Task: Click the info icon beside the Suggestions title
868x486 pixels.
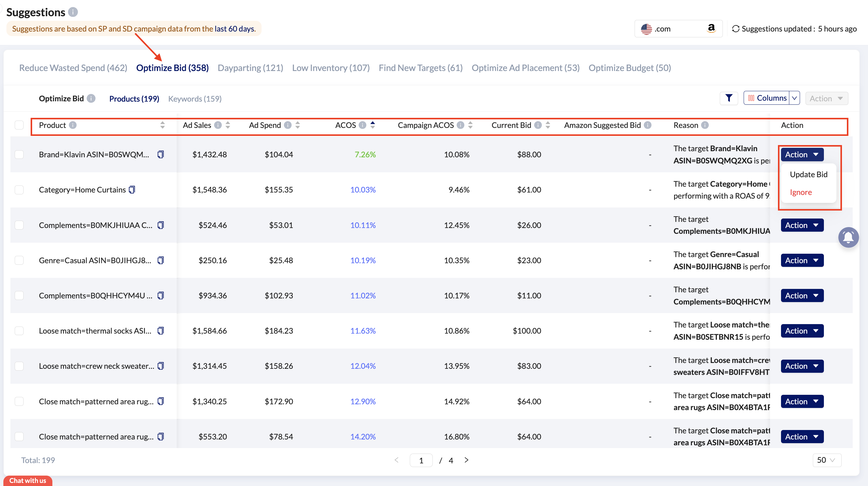Action: [x=73, y=12]
